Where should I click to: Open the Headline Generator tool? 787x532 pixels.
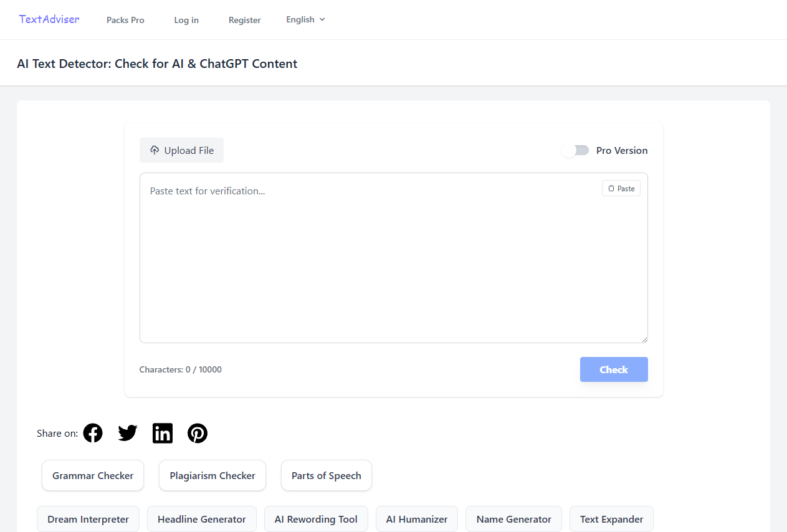[x=202, y=519]
